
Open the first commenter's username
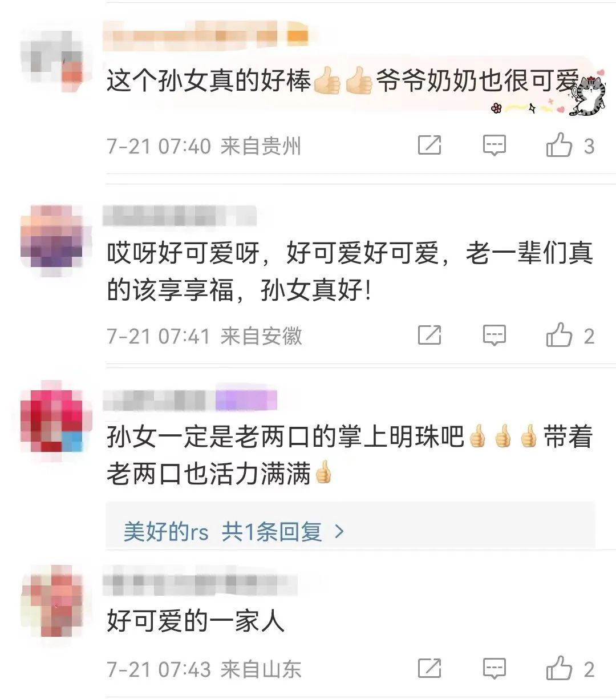(x=206, y=35)
